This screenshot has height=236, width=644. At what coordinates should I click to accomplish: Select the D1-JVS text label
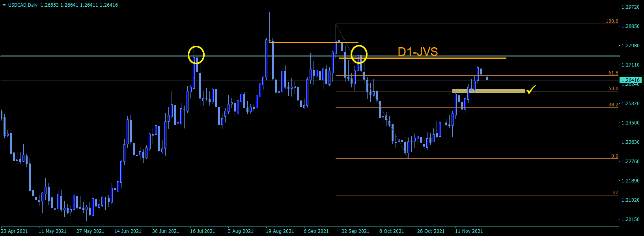coord(418,52)
